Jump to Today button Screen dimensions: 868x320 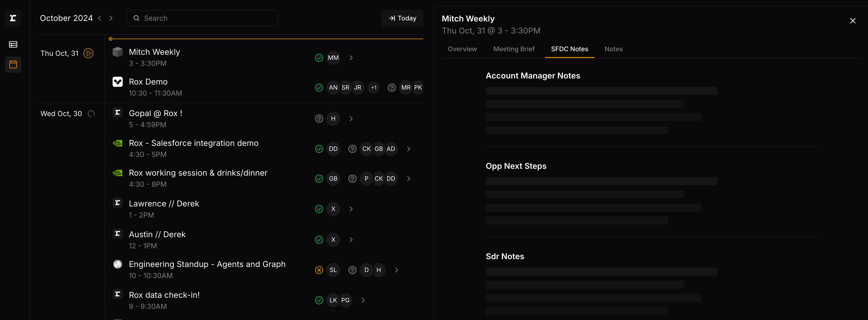tap(402, 18)
